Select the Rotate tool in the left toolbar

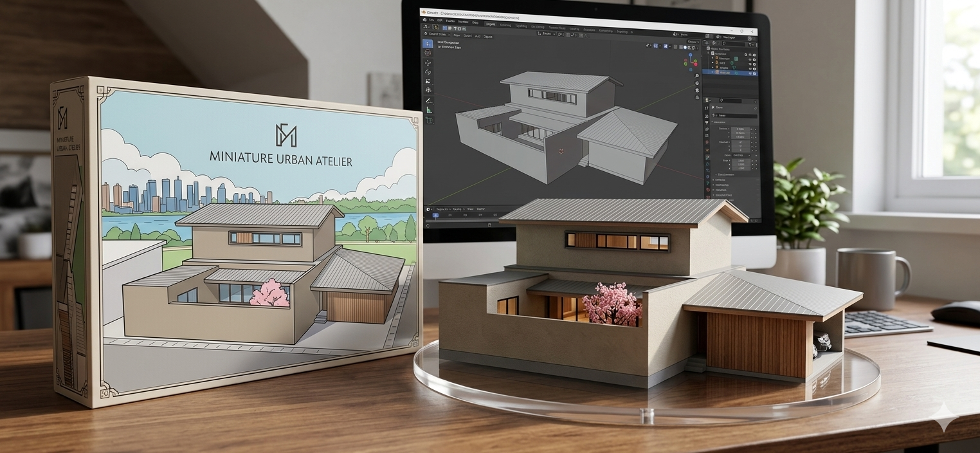tap(428, 72)
